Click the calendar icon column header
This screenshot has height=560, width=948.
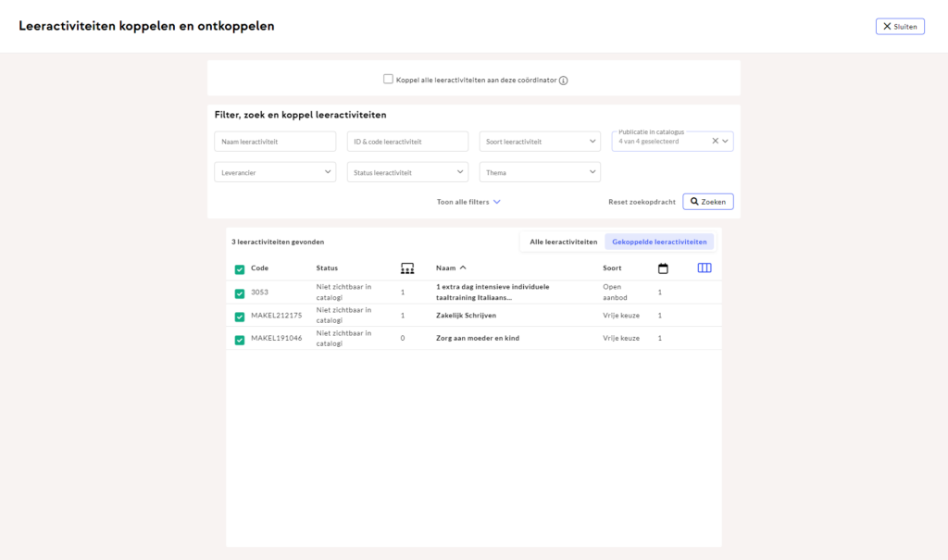tap(663, 268)
